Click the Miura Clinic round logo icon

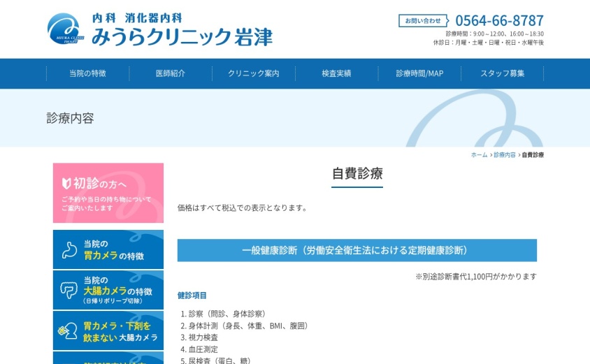65,29
